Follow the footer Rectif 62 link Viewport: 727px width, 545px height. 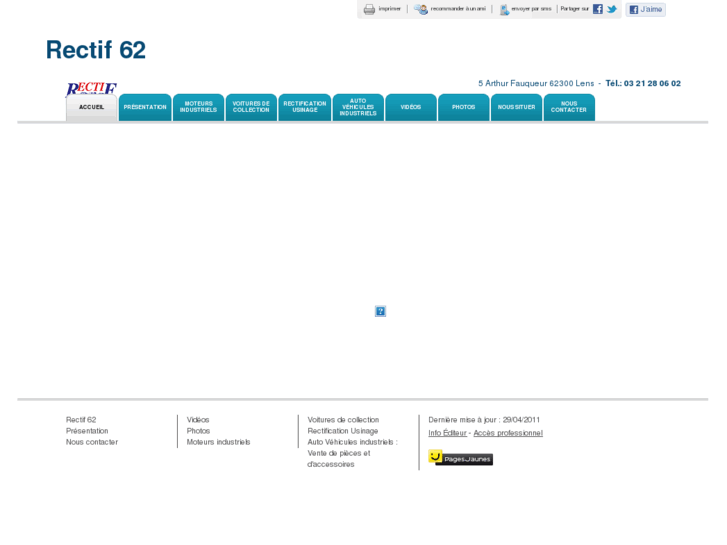81,420
